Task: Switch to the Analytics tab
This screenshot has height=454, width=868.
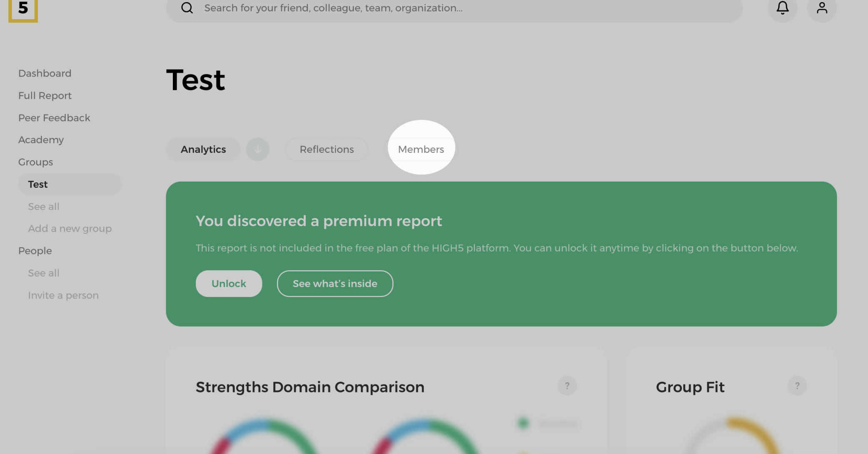Action: 203,149
